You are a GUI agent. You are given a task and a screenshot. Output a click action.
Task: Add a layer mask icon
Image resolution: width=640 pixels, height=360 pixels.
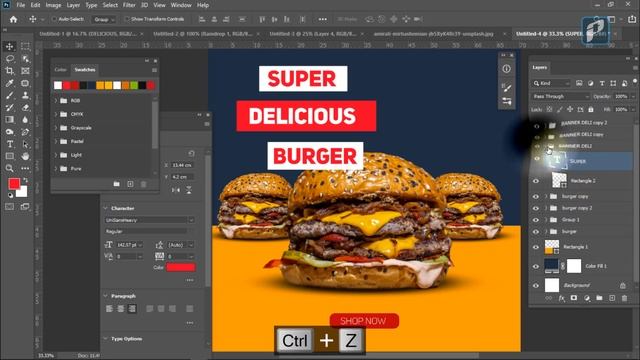(x=574, y=298)
